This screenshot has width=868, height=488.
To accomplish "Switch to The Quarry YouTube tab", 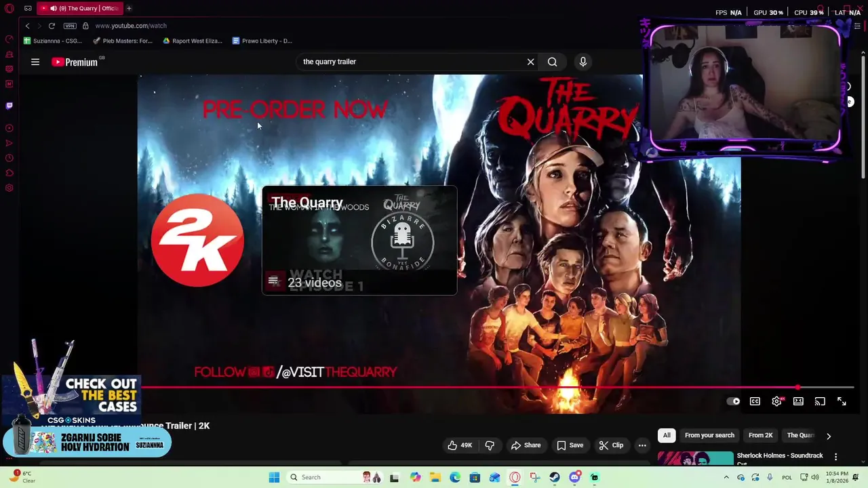I will 80,8.
